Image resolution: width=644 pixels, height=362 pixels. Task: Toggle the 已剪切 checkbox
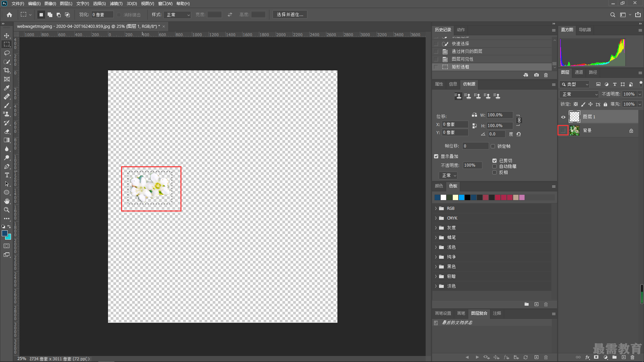(x=494, y=161)
